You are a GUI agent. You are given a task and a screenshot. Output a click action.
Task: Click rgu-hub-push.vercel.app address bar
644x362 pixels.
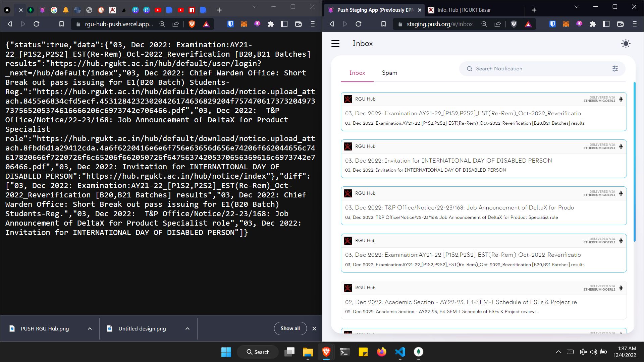119,24
